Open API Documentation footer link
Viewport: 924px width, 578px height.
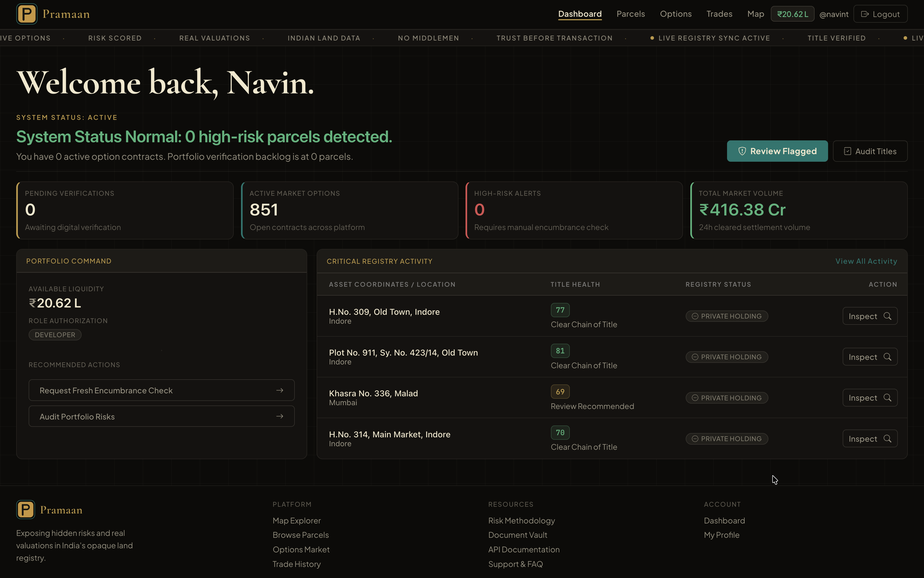pyautogui.click(x=524, y=549)
